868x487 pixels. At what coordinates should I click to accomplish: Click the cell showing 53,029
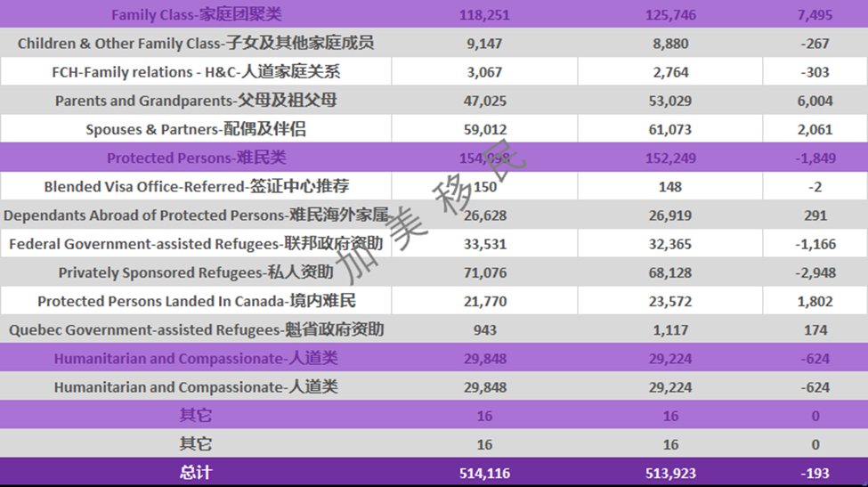point(670,101)
